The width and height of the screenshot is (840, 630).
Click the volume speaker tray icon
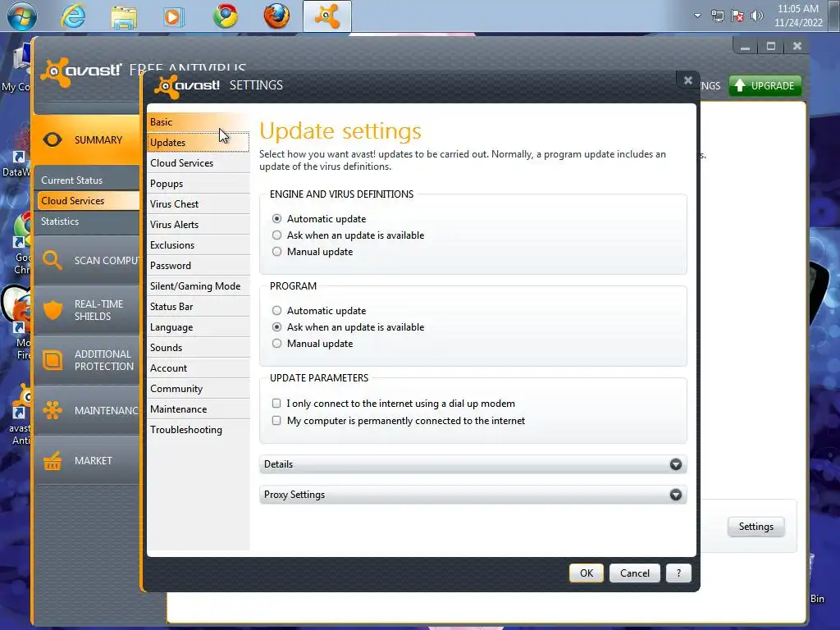(756, 16)
